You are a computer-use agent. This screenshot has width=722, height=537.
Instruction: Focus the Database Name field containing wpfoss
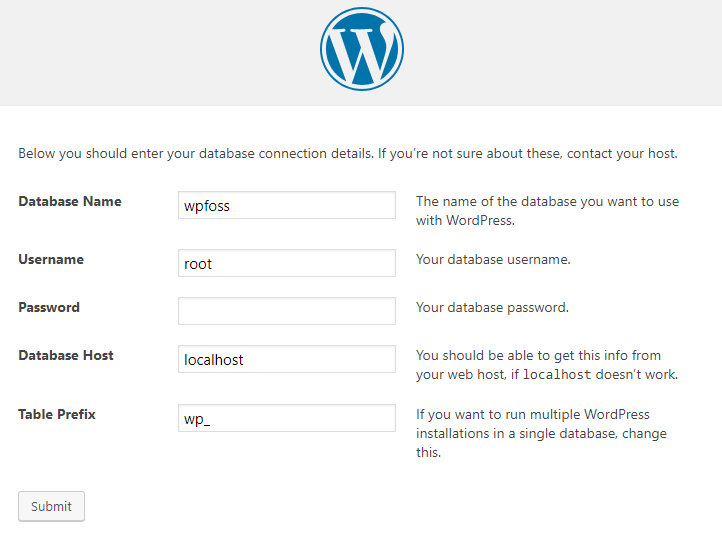click(x=287, y=205)
